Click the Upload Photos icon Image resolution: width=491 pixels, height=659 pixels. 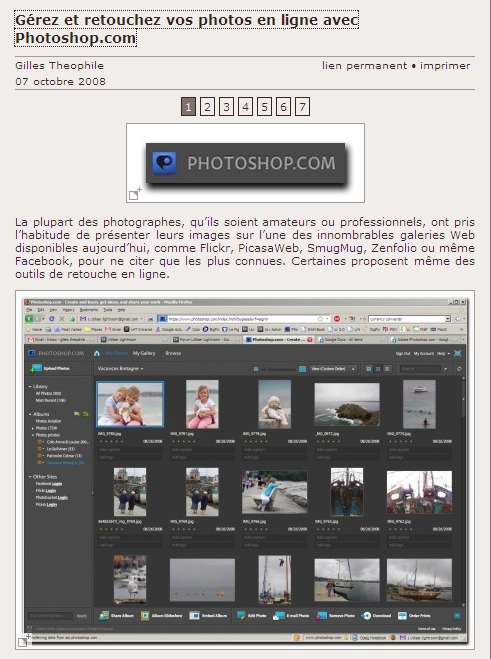click(x=36, y=368)
